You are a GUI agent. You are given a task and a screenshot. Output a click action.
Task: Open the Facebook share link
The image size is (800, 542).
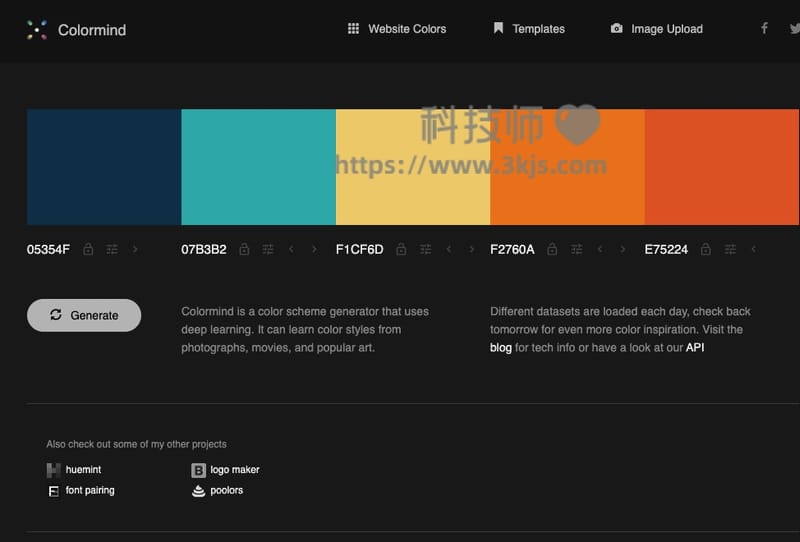(764, 28)
